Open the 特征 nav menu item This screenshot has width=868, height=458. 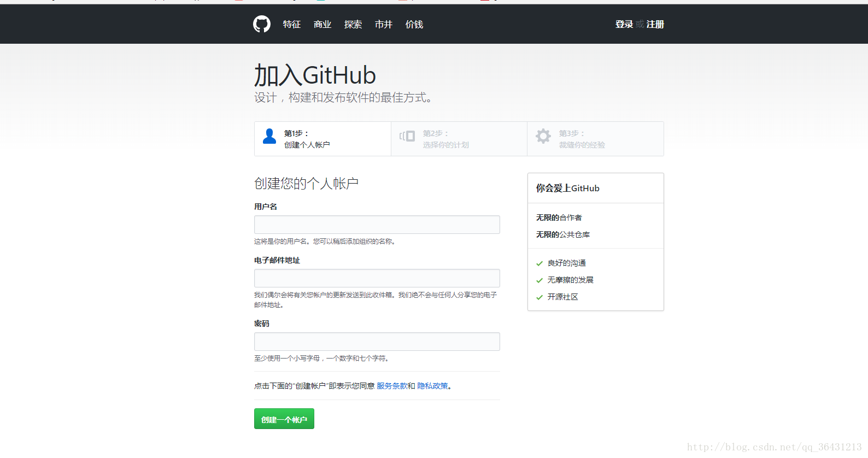click(x=292, y=25)
